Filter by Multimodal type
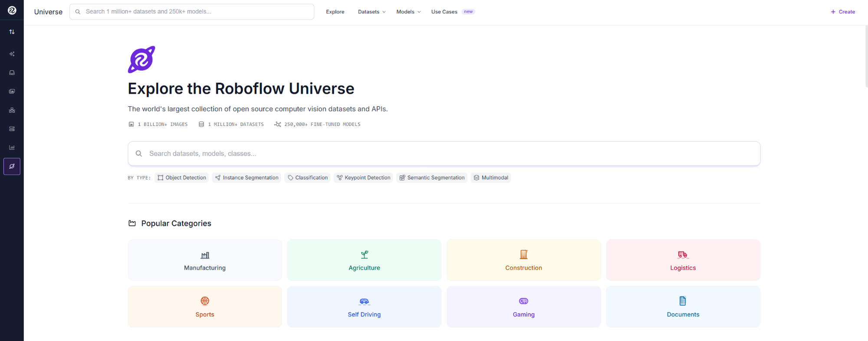This screenshot has height=341, width=868. 491,178
